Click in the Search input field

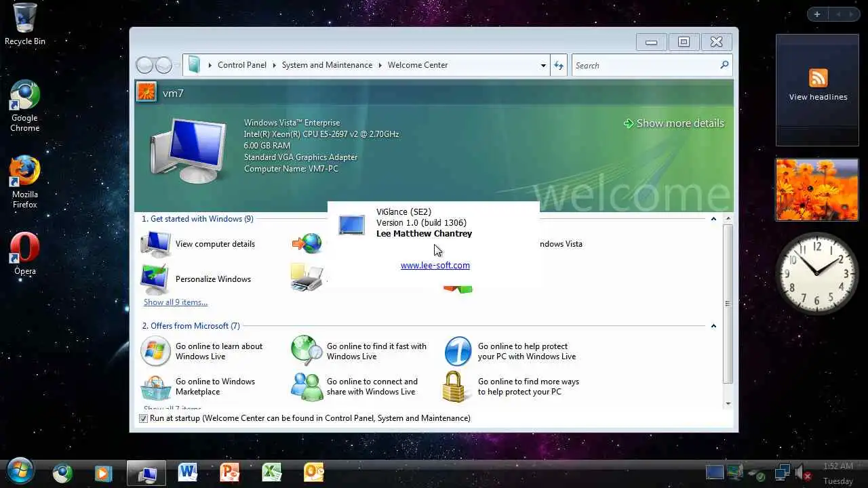646,65
